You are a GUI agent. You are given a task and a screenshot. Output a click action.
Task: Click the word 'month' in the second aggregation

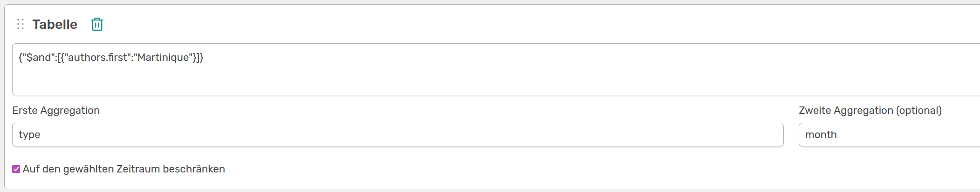821,135
